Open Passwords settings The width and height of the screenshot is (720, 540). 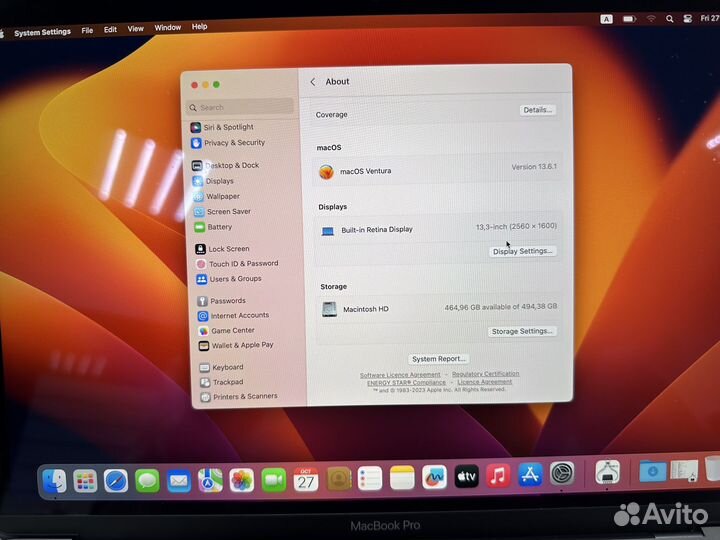[222, 301]
